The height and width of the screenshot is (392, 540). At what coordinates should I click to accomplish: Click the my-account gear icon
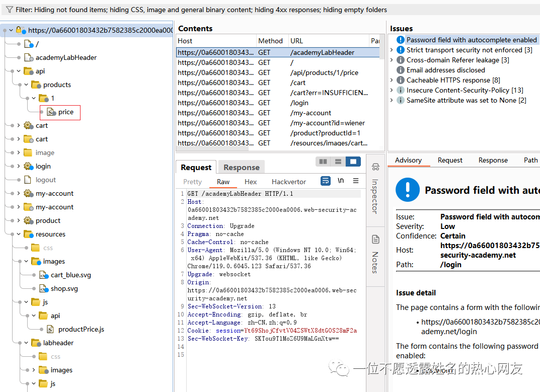(28, 193)
